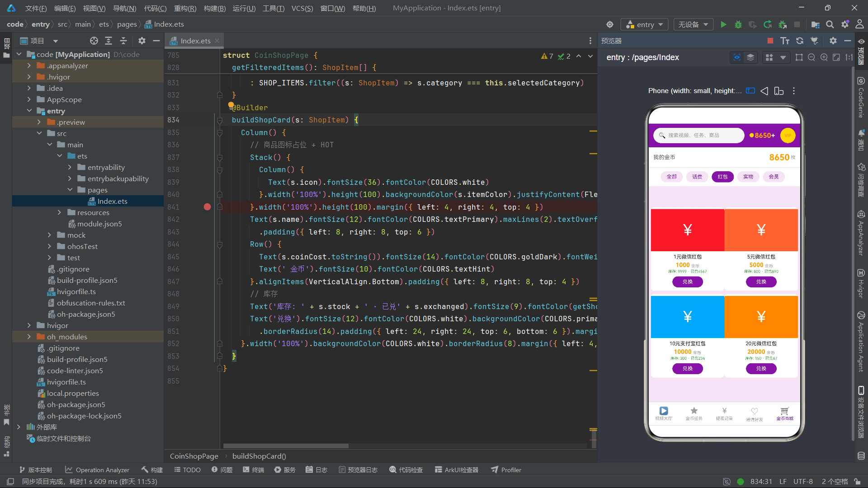The width and height of the screenshot is (868, 488).
Task: Collapse all items in project panel
Action: pyautogui.click(x=123, y=41)
